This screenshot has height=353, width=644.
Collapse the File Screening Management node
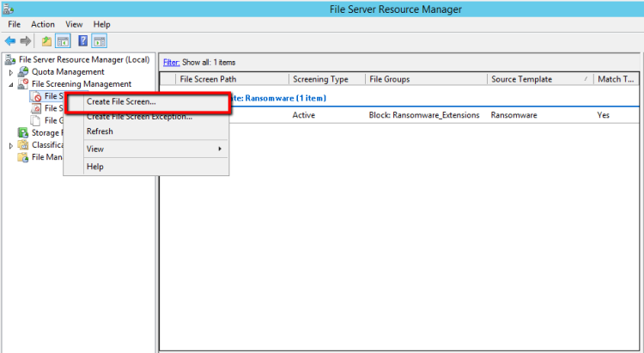11,84
